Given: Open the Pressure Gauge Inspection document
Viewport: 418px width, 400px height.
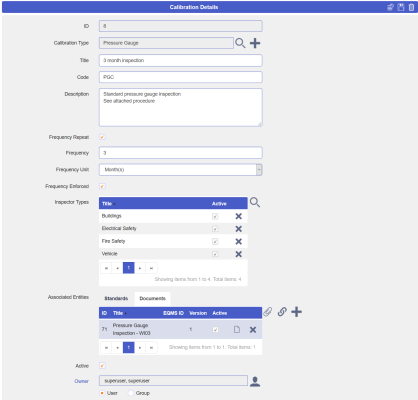Looking at the screenshot, I should 237,330.
